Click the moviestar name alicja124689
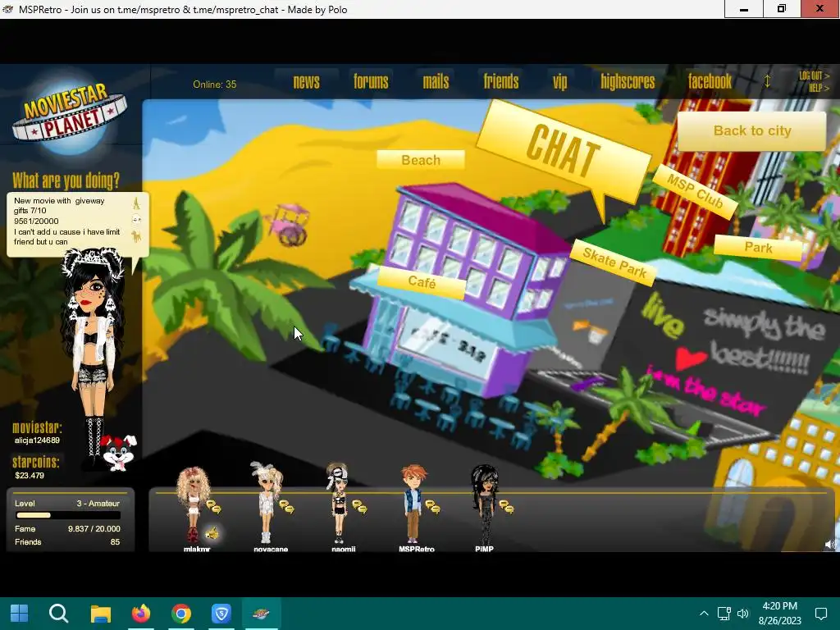840x630 pixels. pyautogui.click(x=37, y=441)
